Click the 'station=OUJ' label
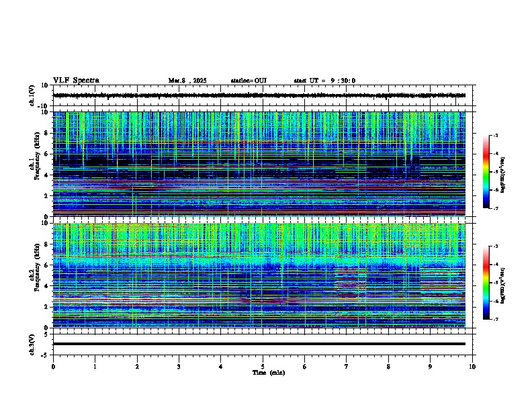The width and height of the screenshot is (532, 411). pyautogui.click(x=249, y=81)
